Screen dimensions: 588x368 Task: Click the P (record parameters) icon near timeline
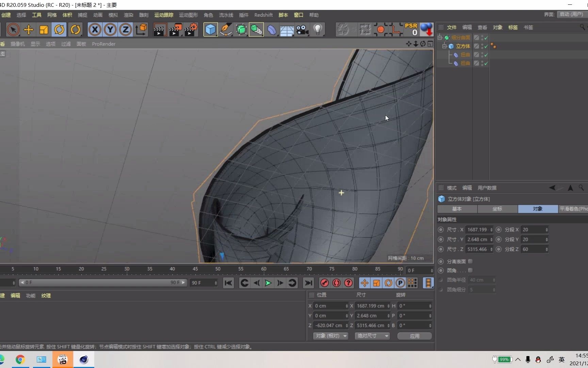pyautogui.click(x=400, y=283)
